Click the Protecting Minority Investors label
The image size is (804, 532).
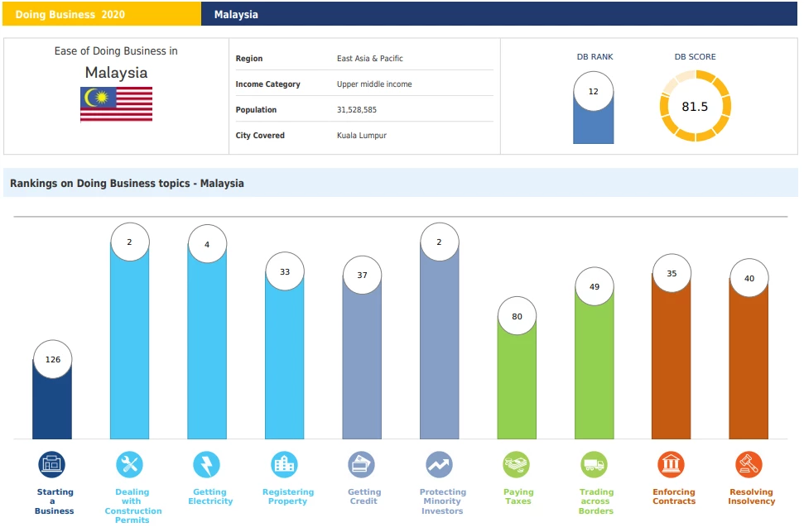coord(442,501)
